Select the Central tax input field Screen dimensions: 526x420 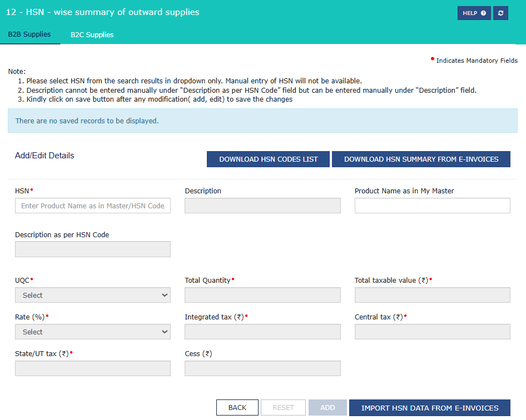(x=433, y=332)
